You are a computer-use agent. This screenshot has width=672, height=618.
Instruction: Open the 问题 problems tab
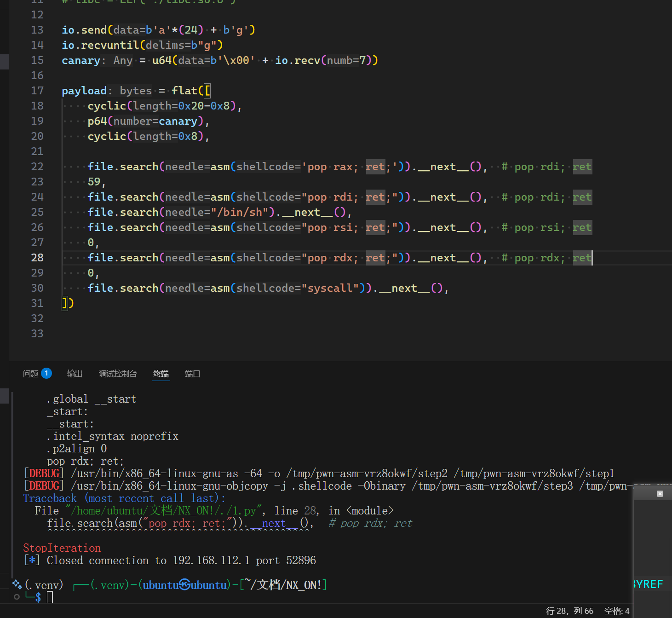coord(31,374)
